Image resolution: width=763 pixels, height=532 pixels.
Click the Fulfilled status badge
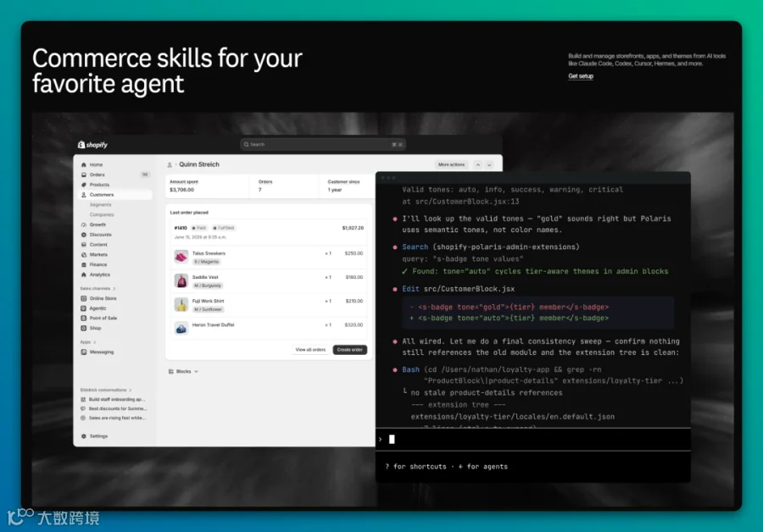click(224, 228)
